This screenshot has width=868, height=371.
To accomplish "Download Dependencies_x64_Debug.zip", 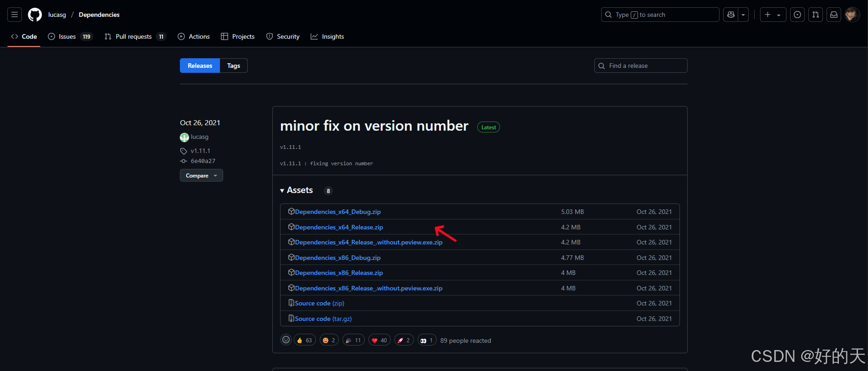I will click(x=337, y=212).
